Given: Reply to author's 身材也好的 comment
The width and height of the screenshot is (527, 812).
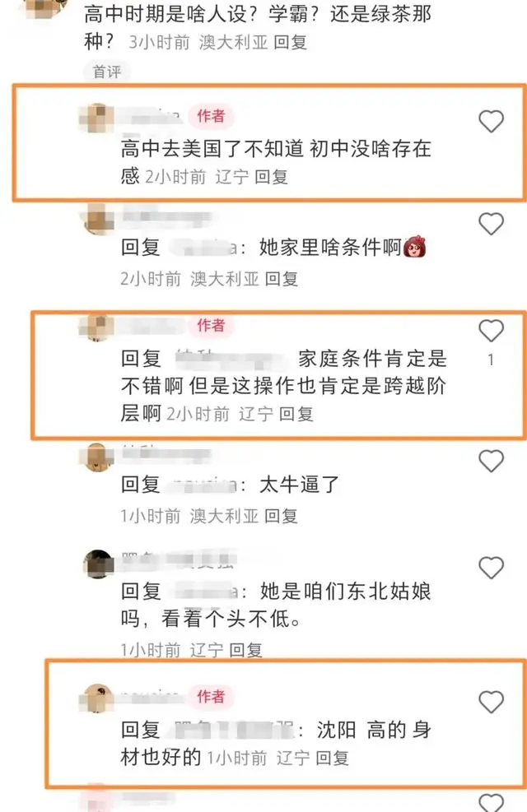Looking at the screenshot, I should [x=332, y=759].
